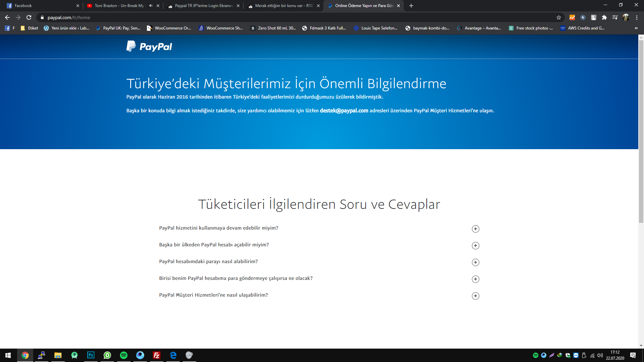
Task: Reload the current PayPal page
Action: click(x=29, y=17)
